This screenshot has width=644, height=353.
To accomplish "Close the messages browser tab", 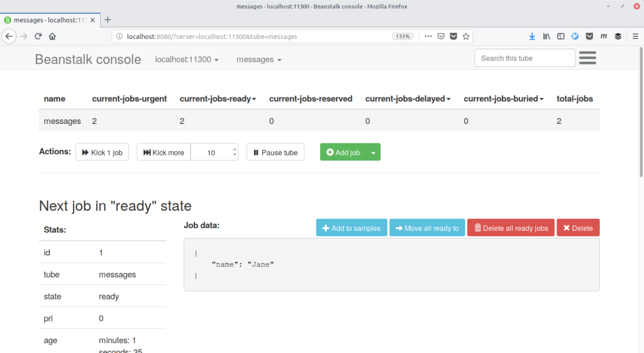I will [x=92, y=20].
